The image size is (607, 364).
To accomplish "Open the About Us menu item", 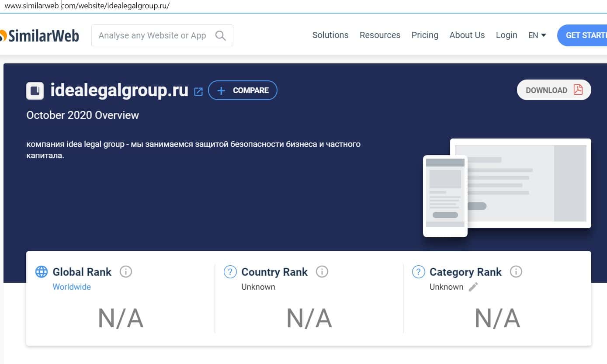I will pyautogui.click(x=467, y=35).
